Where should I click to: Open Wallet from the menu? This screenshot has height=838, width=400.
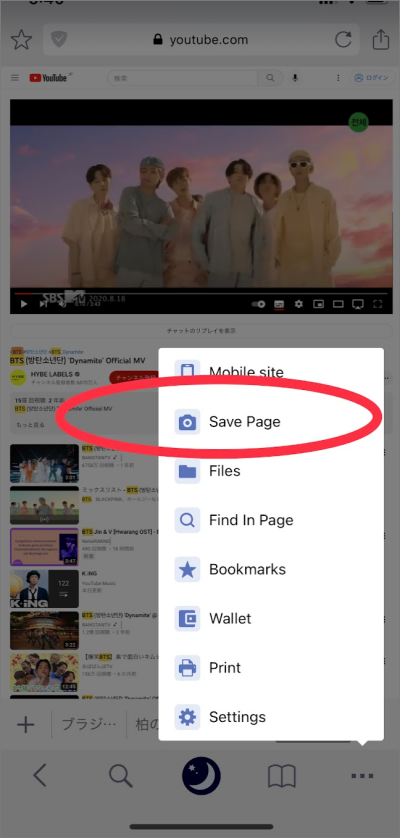point(271,618)
